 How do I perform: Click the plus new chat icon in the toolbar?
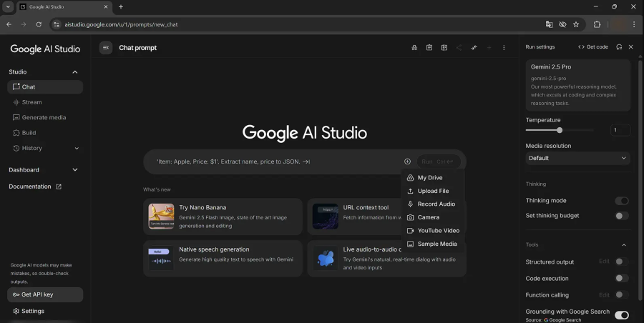(x=489, y=48)
